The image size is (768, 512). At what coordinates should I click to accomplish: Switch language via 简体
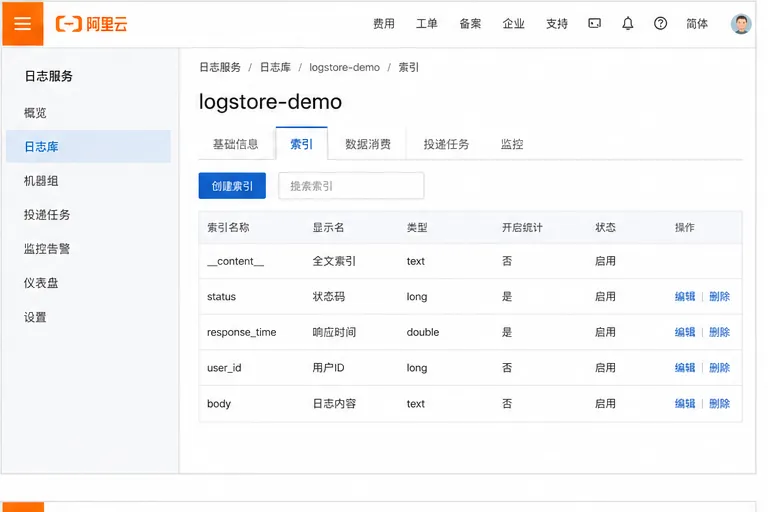pos(696,24)
